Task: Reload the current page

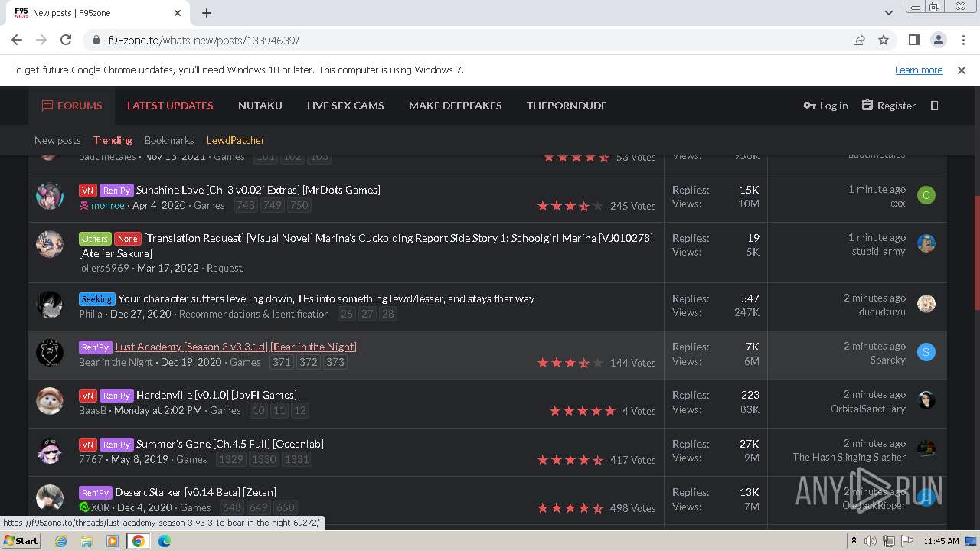Action: coord(66,40)
